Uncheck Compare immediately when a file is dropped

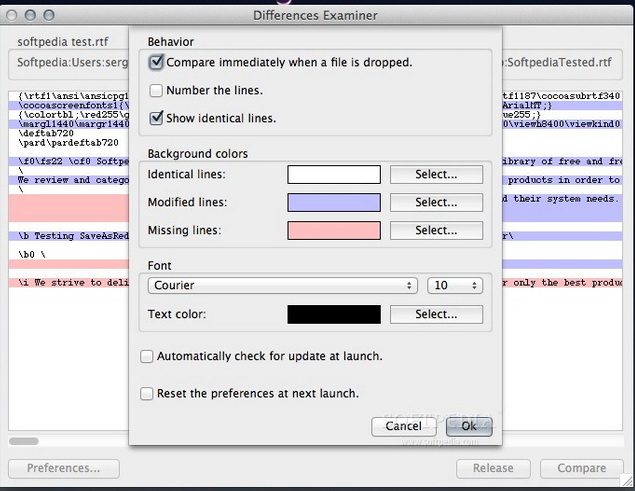156,62
